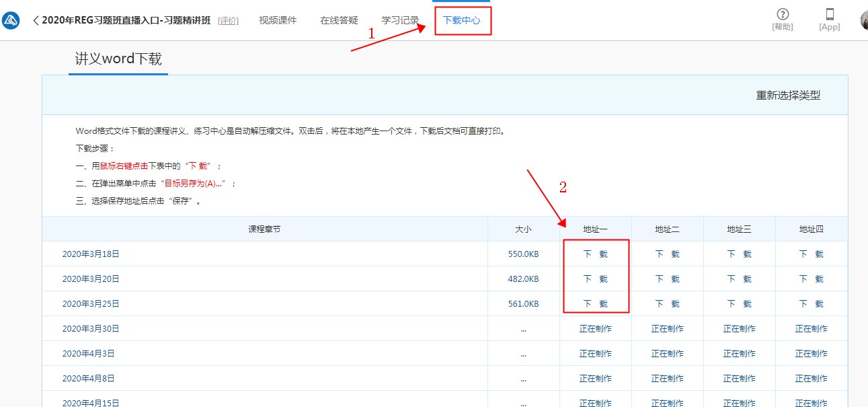Click the user avatar at top right
Image resolution: width=868 pixels, height=407 pixels.
click(x=863, y=20)
